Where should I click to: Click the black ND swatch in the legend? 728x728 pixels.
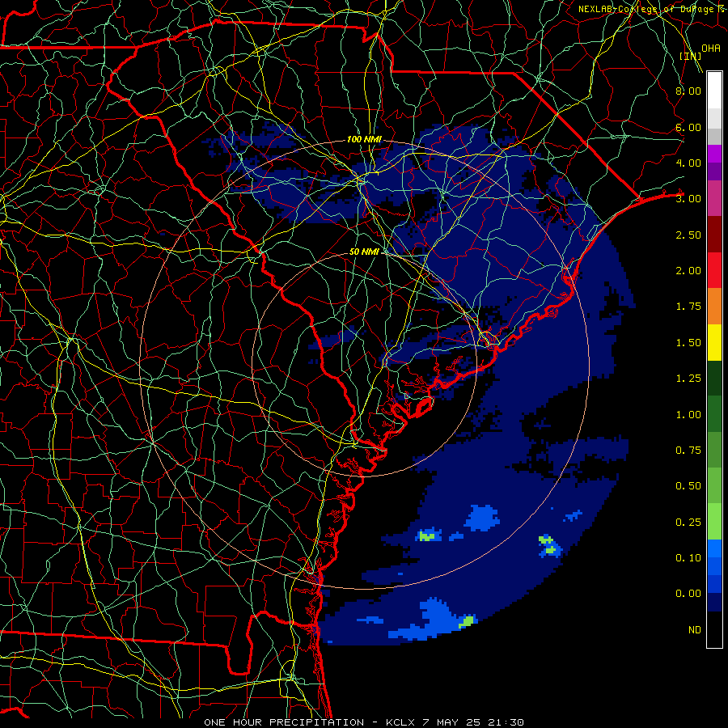click(714, 629)
